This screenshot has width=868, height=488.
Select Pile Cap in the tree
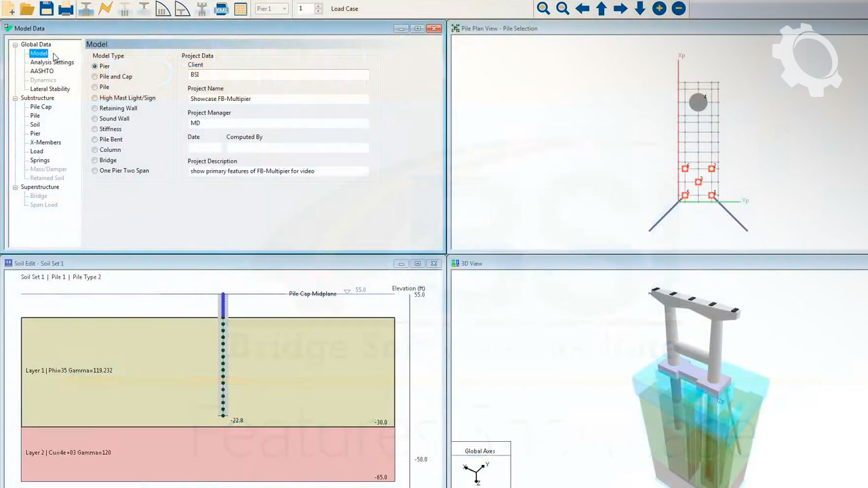click(x=41, y=107)
